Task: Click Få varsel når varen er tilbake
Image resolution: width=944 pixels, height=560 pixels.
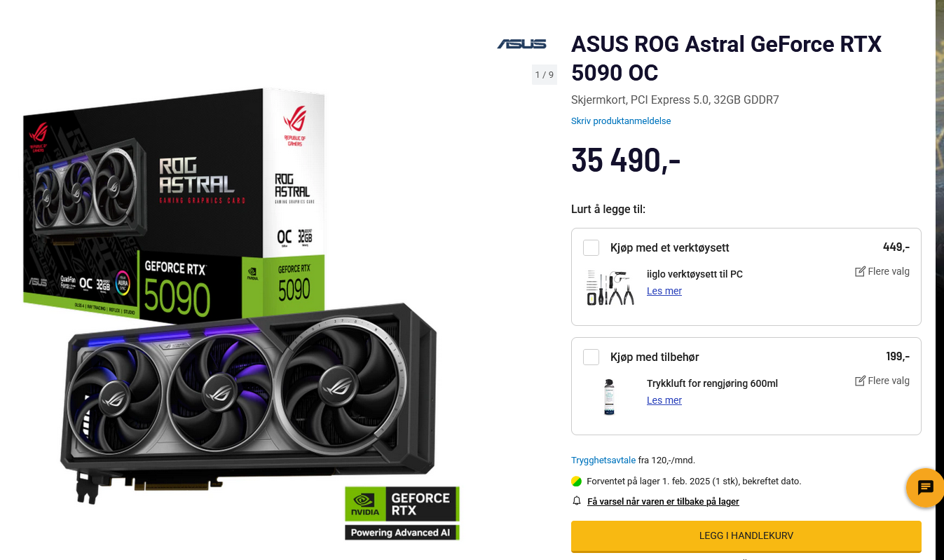Action: click(x=663, y=501)
